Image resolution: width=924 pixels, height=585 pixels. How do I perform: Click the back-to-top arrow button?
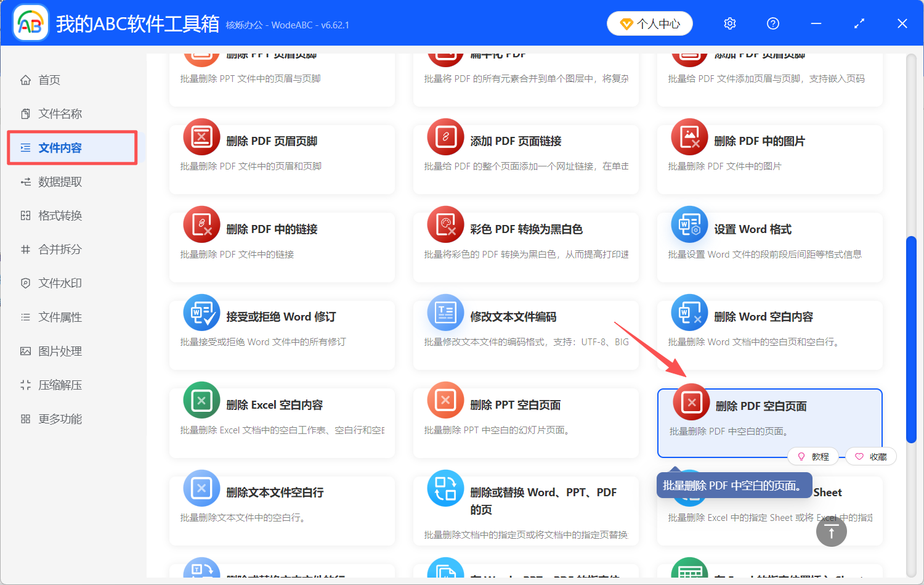tap(831, 531)
